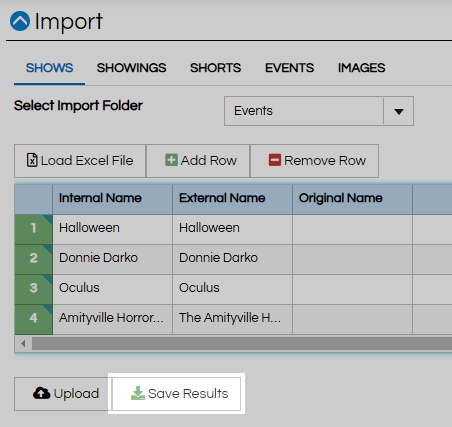Open the Events import folder dropdown arrow
Screen dimensions: 452x427
point(399,111)
